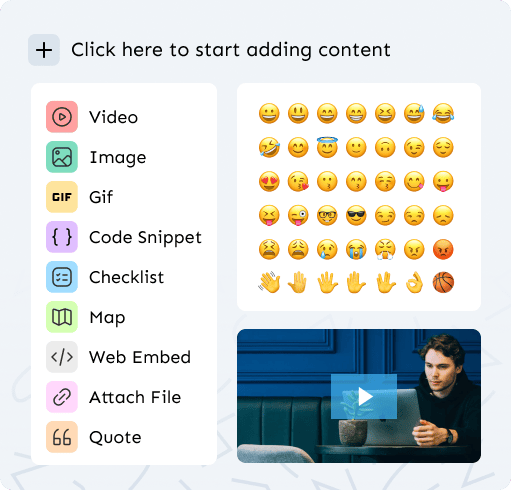Select the Checklist menu label
Viewport: 511px width, 490px height.
(127, 277)
